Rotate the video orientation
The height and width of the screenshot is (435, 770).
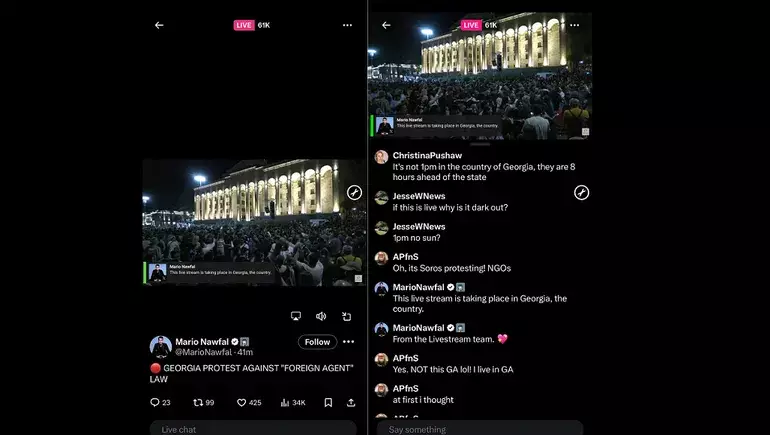click(x=346, y=316)
